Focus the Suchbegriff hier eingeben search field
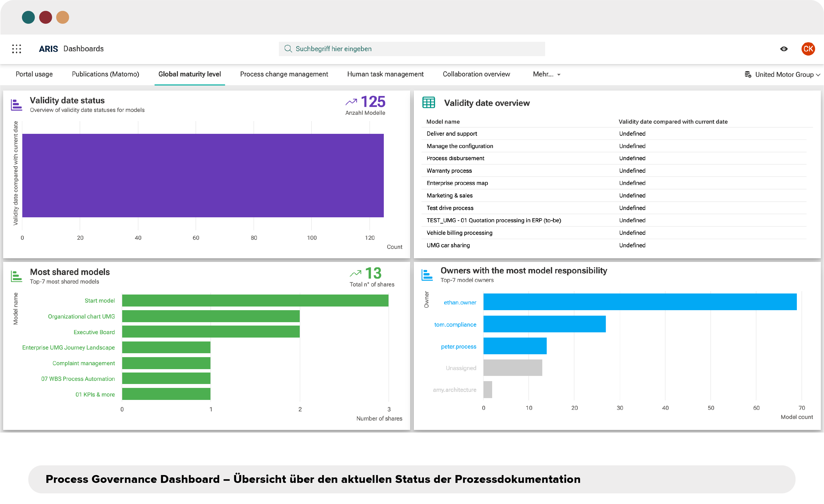 coord(412,49)
